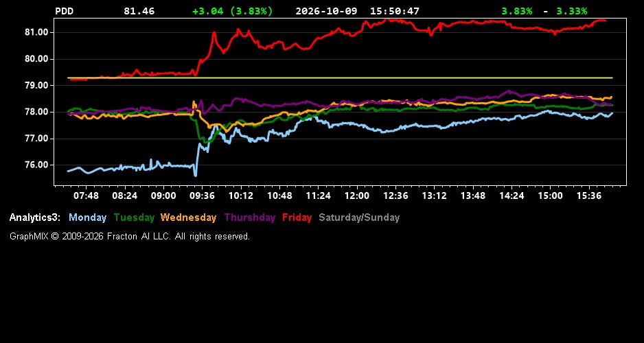Click the Thurshday legend label

point(250,218)
